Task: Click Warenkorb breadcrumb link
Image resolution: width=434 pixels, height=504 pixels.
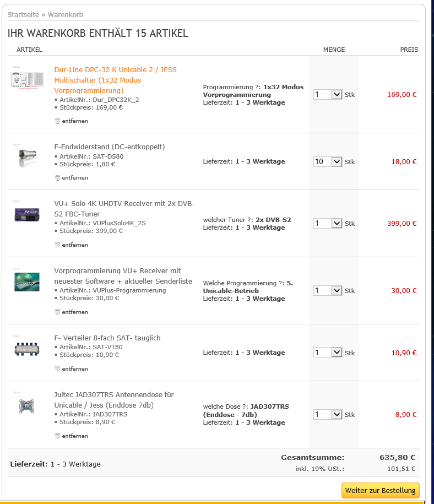Action: (x=65, y=15)
